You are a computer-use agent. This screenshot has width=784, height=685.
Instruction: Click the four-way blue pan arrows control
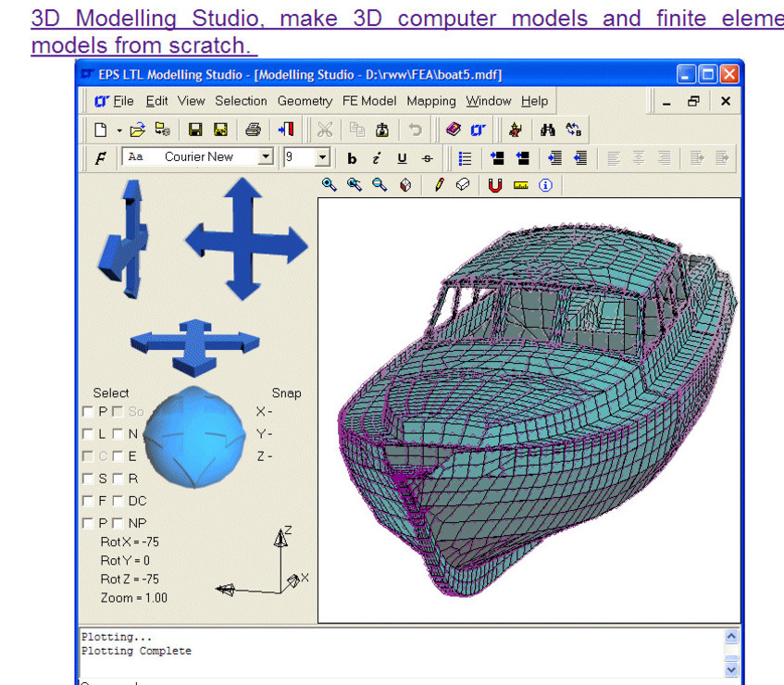coord(246,239)
